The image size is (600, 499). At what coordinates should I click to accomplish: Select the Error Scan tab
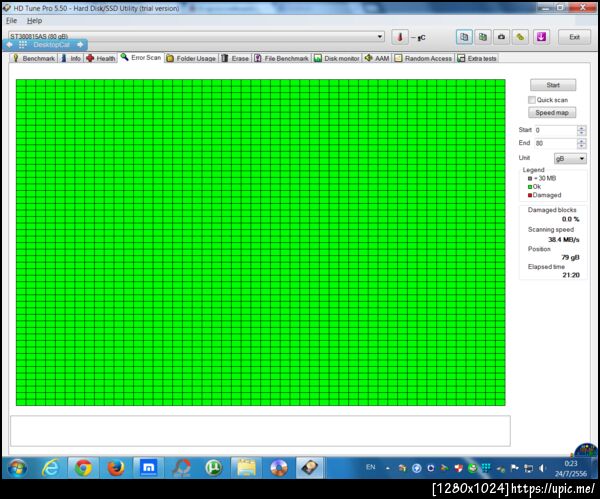pyautogui.click(x=141, y=57)
